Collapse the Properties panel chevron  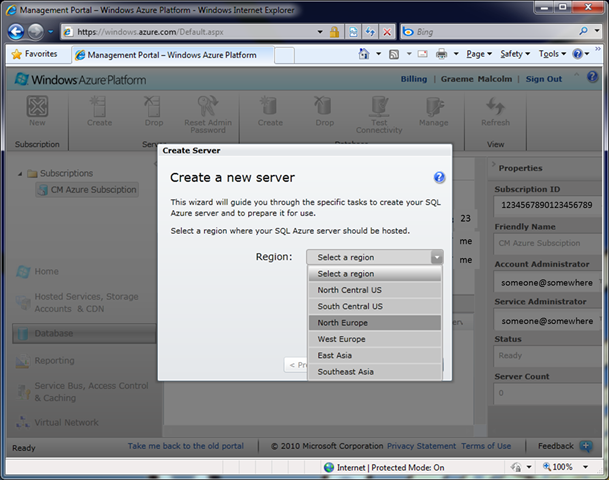pyautogui.click(x=494, y=164)
